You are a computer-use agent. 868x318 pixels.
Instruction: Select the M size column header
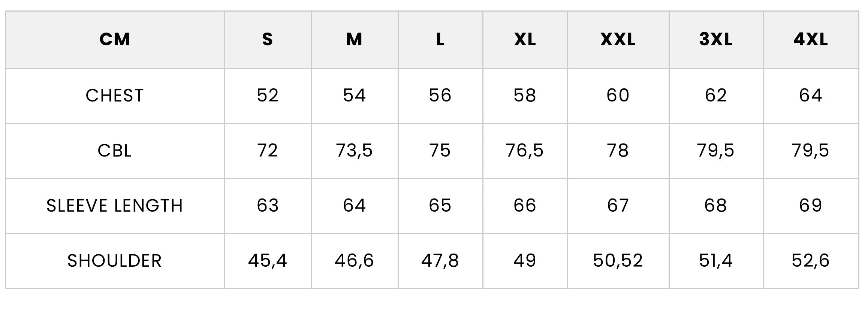click(354, 39)
